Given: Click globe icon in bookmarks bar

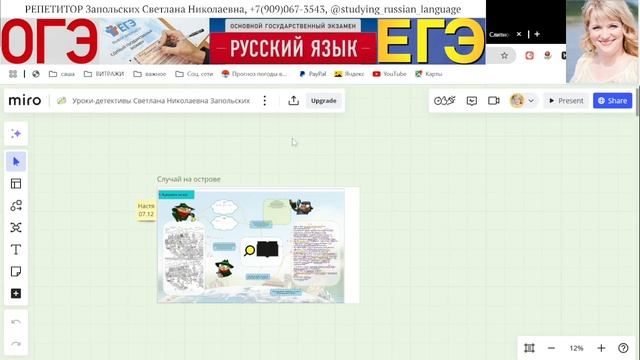Looking at the screenshot, I should (x=36, y=74).
